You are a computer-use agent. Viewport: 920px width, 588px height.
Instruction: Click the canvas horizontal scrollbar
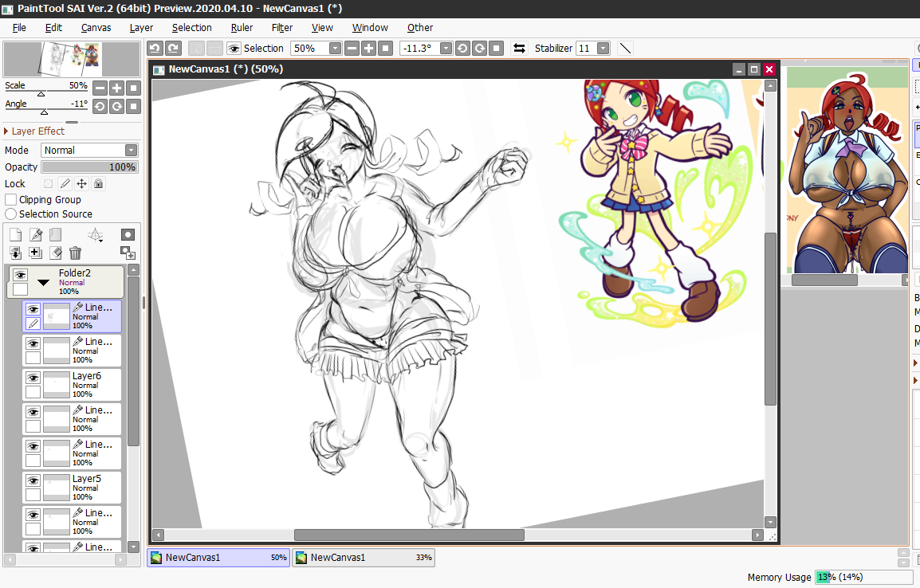click(409, 535)
